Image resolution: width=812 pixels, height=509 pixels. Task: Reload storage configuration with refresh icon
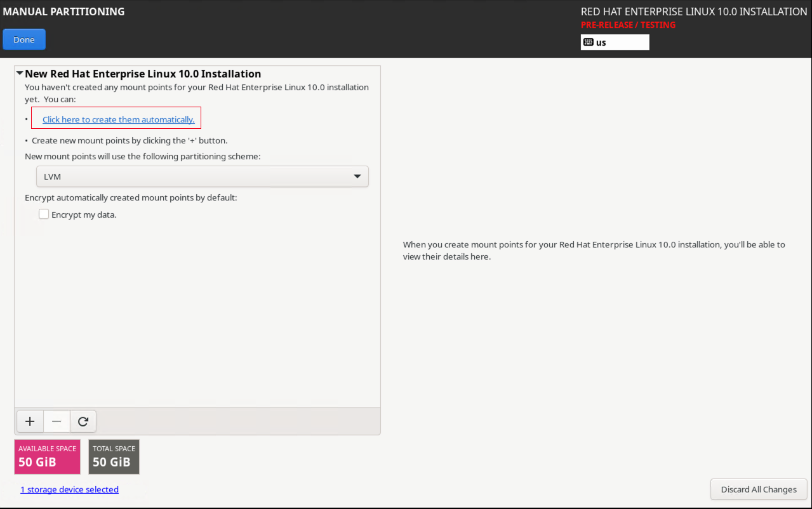pyautogui.click(x=83, y=421)
